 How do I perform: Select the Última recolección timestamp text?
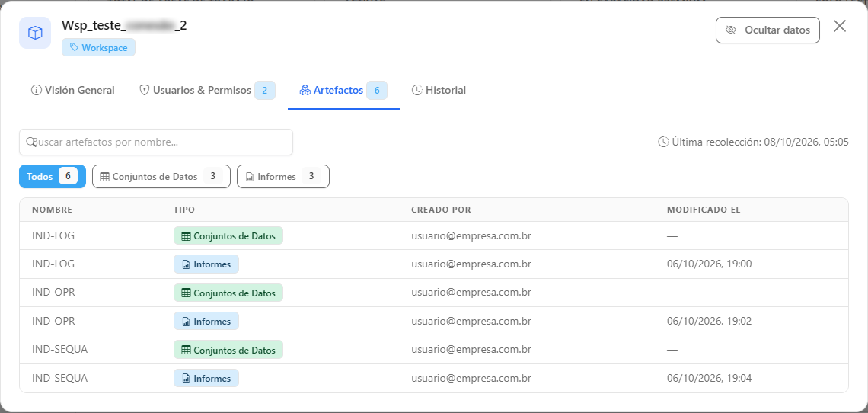point(760,142)
